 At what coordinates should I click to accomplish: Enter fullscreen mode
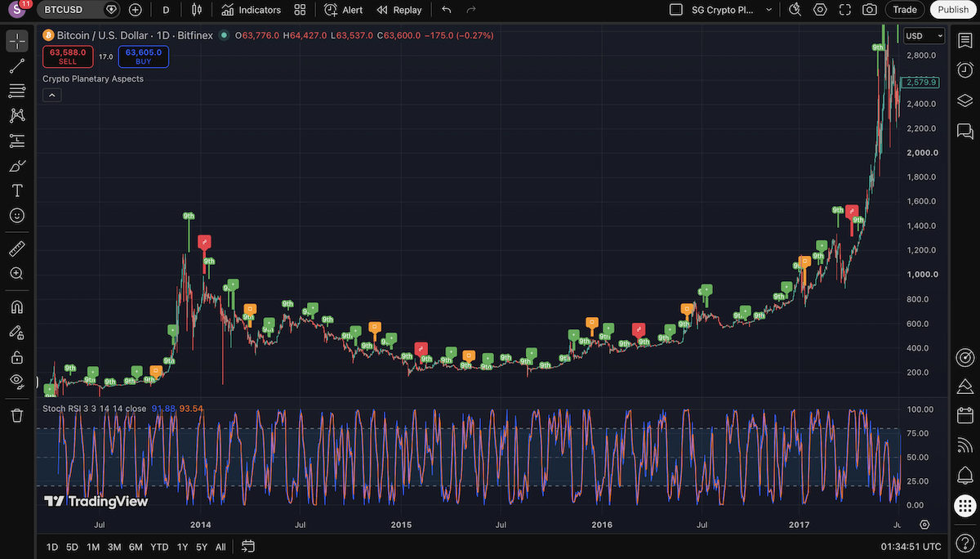tap(845, 10)
